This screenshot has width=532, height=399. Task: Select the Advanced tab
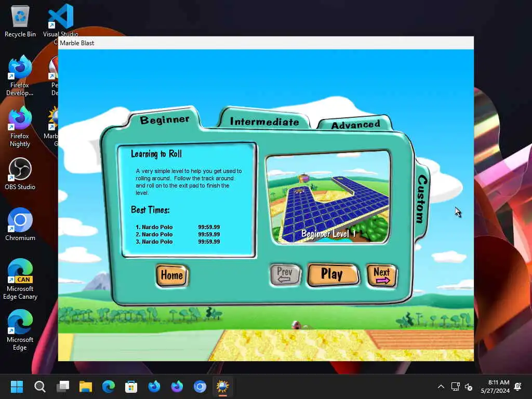tap(355, 125)
